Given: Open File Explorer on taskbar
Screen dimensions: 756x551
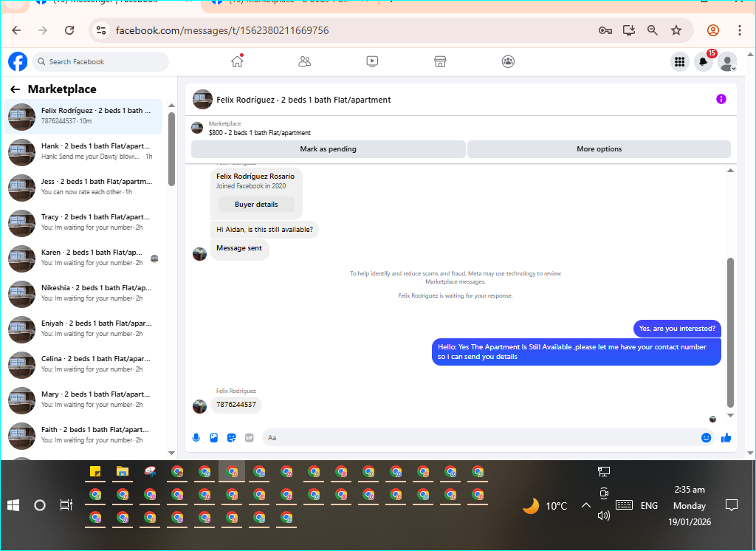Looking at the screenshot, I should click(x=123, y=471).
